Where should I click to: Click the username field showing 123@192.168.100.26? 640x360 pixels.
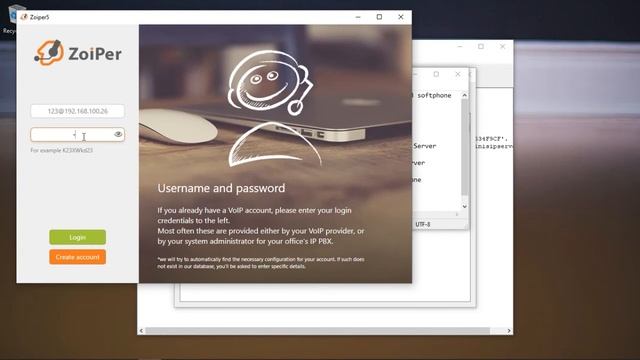[x=78, y=111]
